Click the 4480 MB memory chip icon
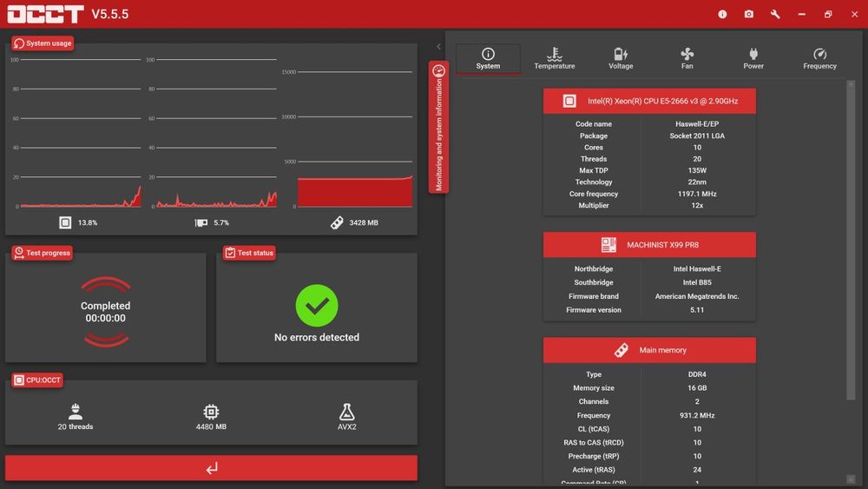868x489 pixels. pyautogui.click(x=211, y=412)
